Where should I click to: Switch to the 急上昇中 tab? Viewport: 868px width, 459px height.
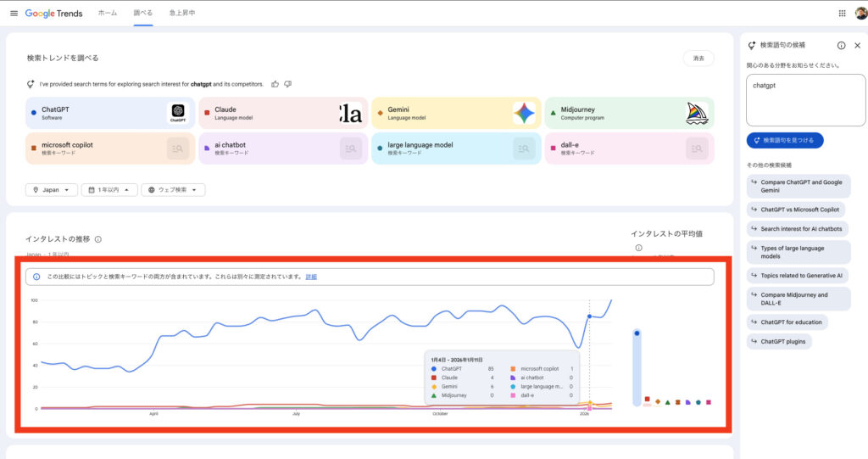coord(181,14)
